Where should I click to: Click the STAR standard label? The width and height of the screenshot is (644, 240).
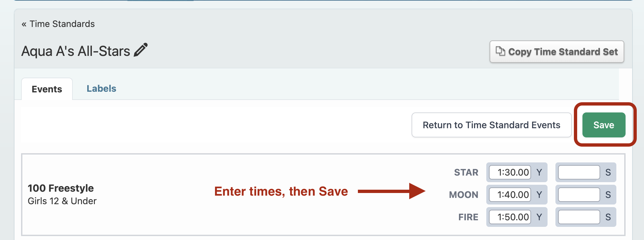tap(466, 172)
